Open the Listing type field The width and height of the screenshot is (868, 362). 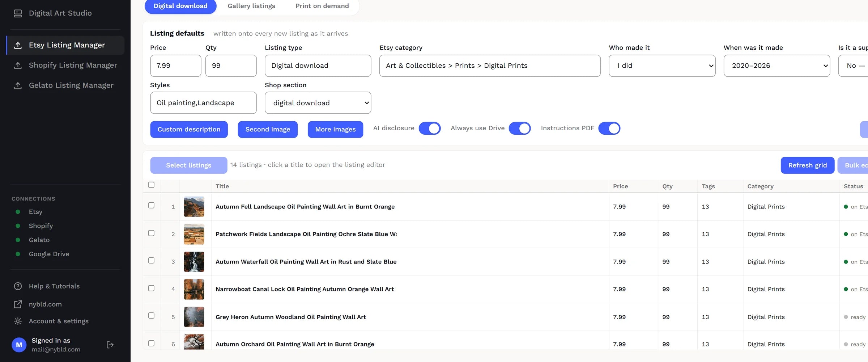pyautogui.click(x=318, y=66)
